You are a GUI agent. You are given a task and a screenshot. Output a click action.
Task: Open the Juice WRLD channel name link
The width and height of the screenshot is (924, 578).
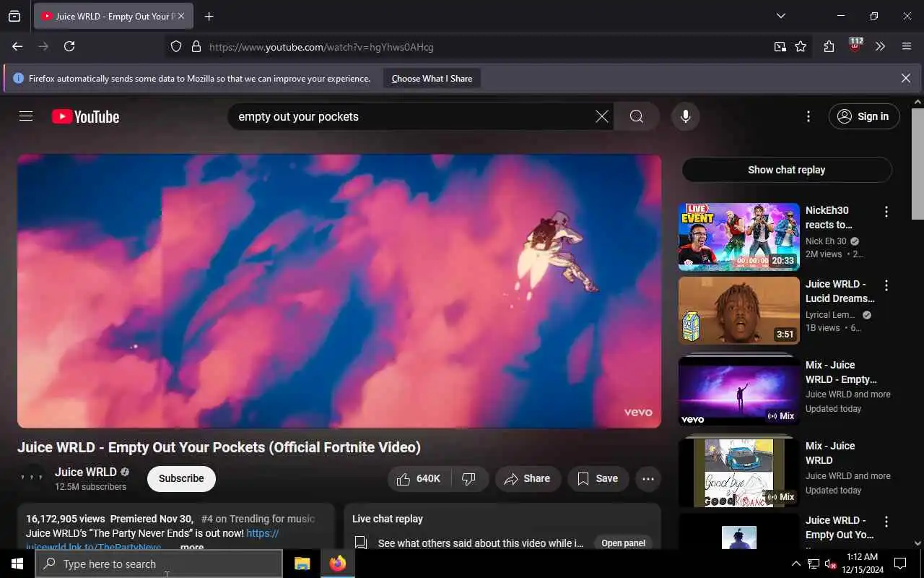point(85,472)
